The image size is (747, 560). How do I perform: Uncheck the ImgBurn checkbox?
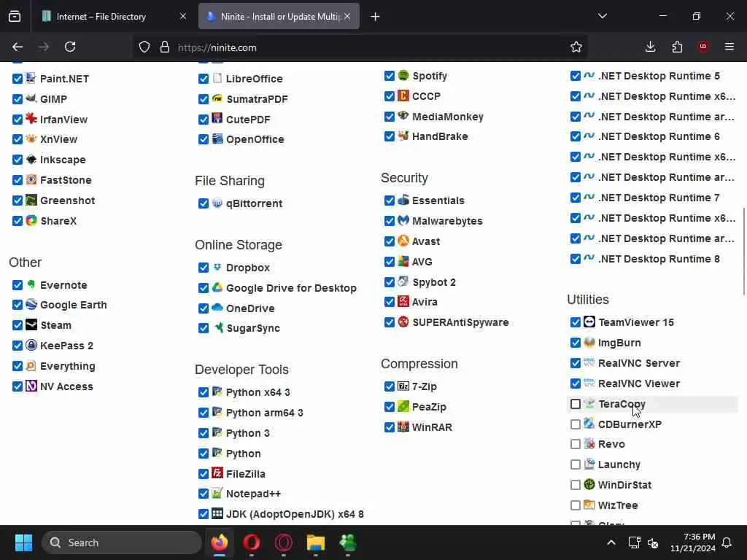click(576, 343)
